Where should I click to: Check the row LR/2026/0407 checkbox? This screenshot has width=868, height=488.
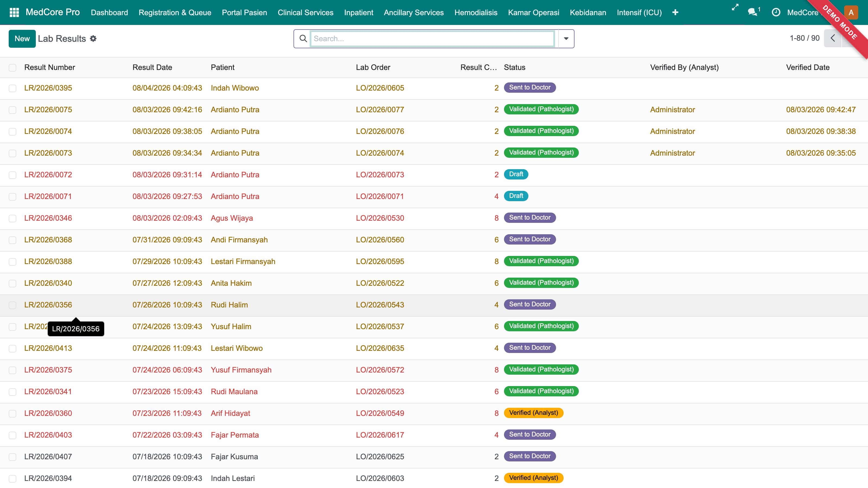point(12,457)
